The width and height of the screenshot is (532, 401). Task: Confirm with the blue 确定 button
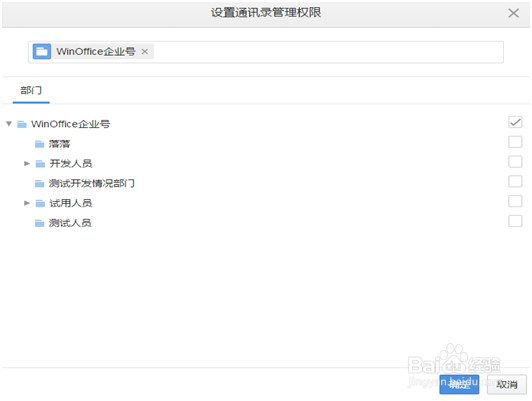pyautogui.click(x=459, y=384)
